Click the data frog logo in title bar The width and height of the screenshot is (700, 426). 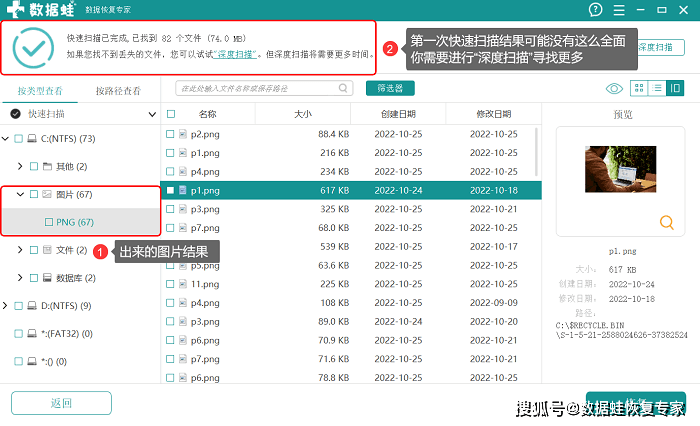(16, 9)
